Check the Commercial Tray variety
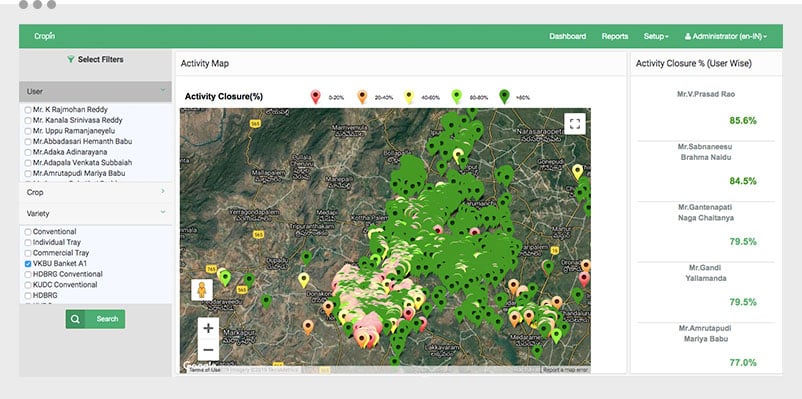Screen dimensions: 802x399 (28, 253)
